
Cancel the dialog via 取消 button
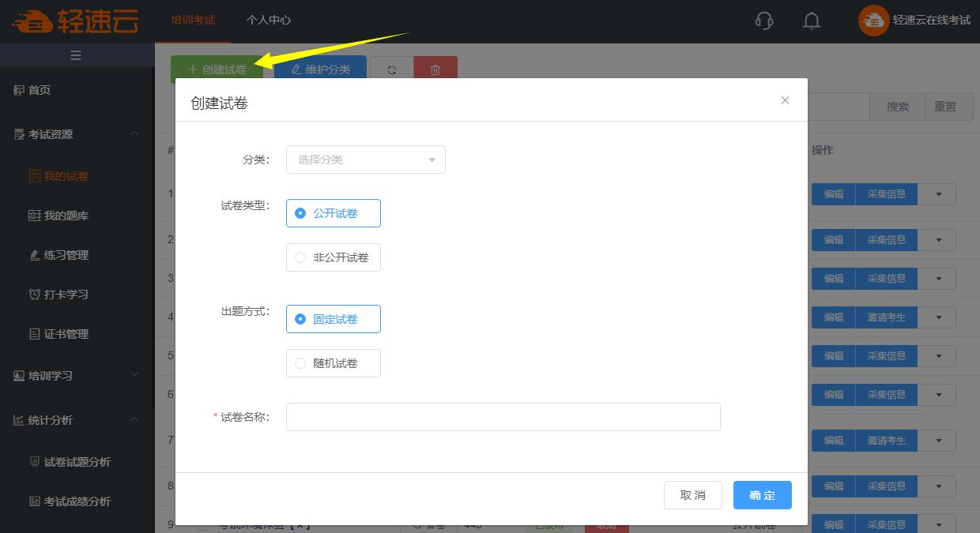click(692, 494)
